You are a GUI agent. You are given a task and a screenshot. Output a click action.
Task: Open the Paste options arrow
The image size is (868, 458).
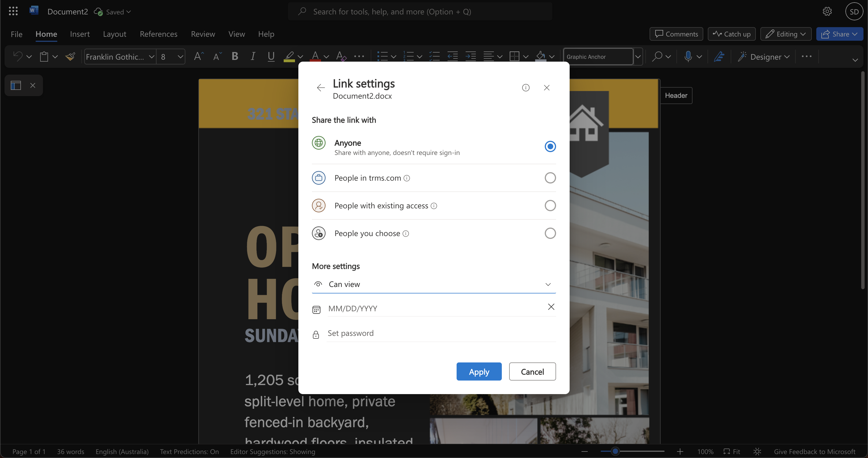[x=55, y=57]
